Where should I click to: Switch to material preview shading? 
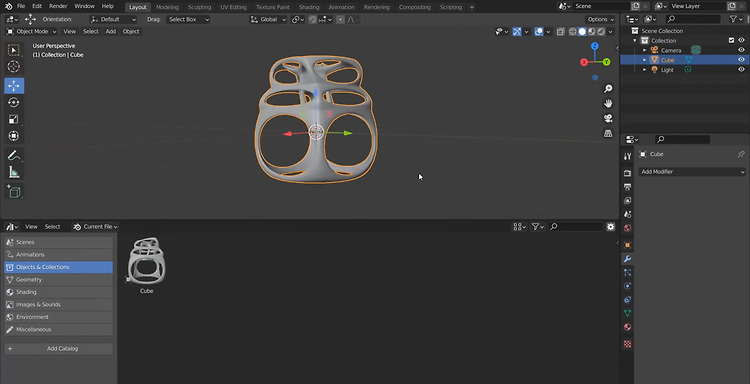tap(592, 32)
